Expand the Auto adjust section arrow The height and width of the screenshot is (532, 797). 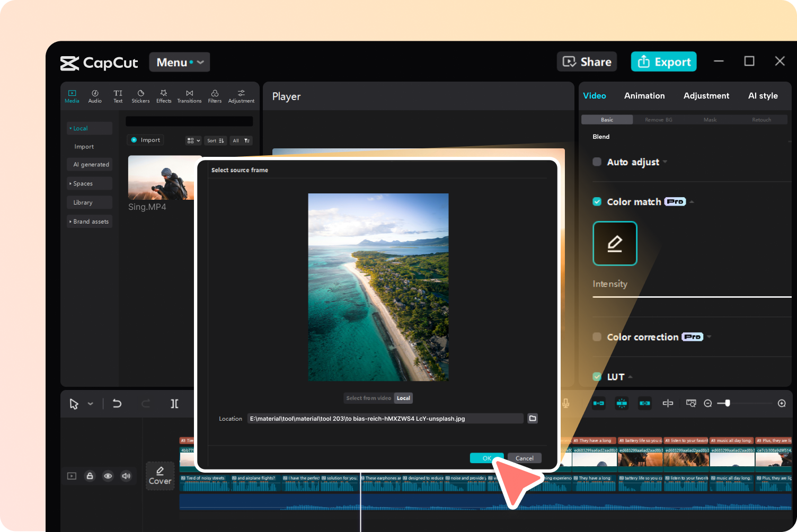[x=665, y=162]
